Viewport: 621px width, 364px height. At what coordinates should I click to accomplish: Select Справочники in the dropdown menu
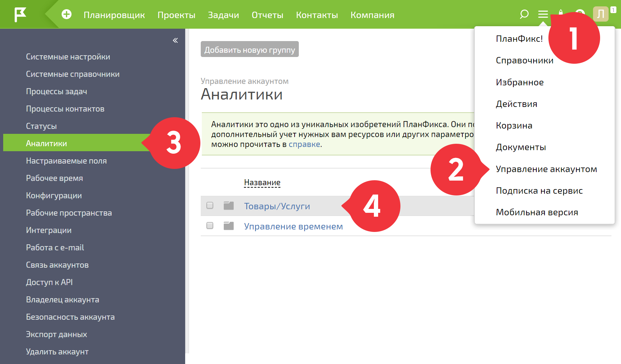point(524,61)
